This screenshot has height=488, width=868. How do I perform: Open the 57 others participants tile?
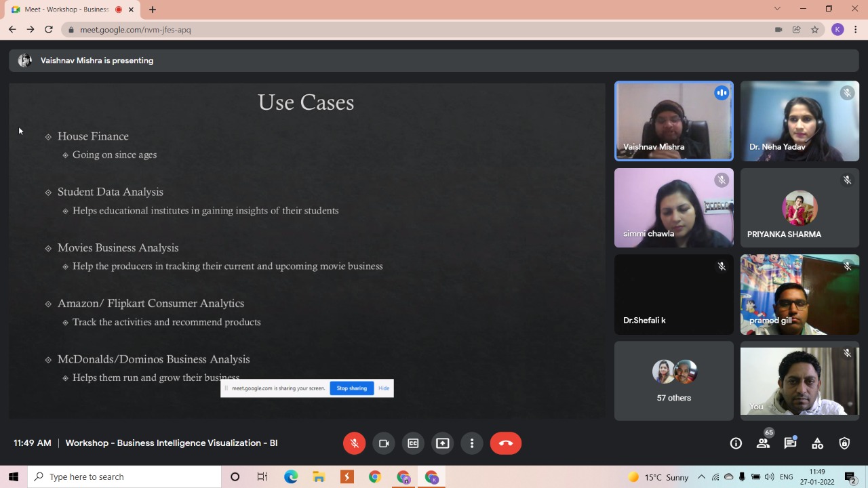(x=673, y=381)
